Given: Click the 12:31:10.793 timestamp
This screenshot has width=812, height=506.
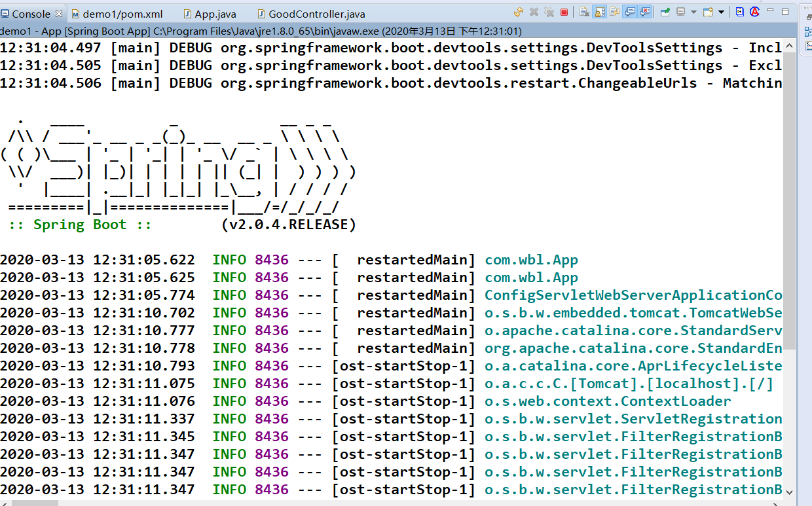Looking at the screenshot, I should pyautogui.click(x=144, y=366).
